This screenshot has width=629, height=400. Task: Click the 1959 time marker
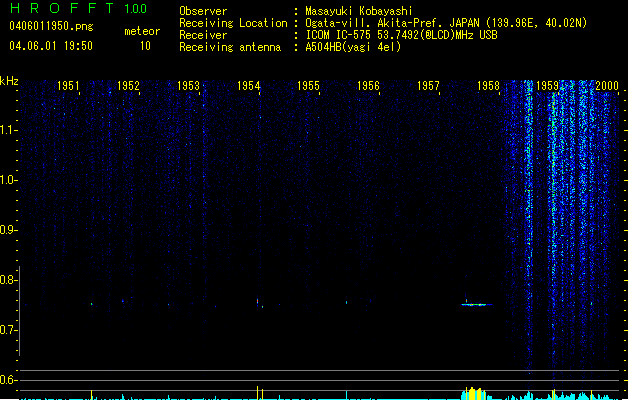click(548, 86)
